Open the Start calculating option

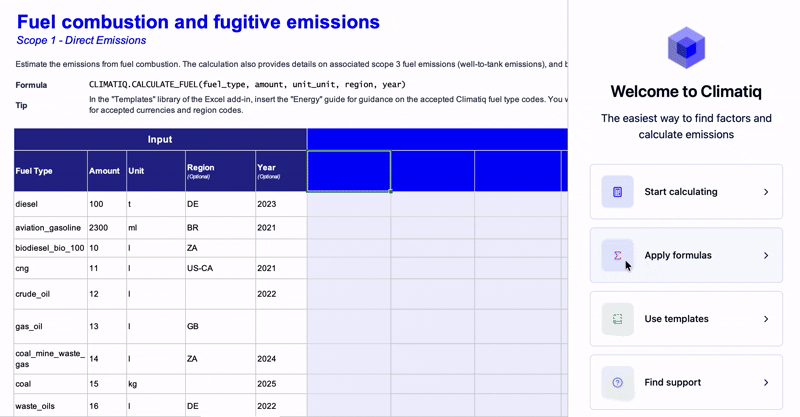click(x=686, y=192)
